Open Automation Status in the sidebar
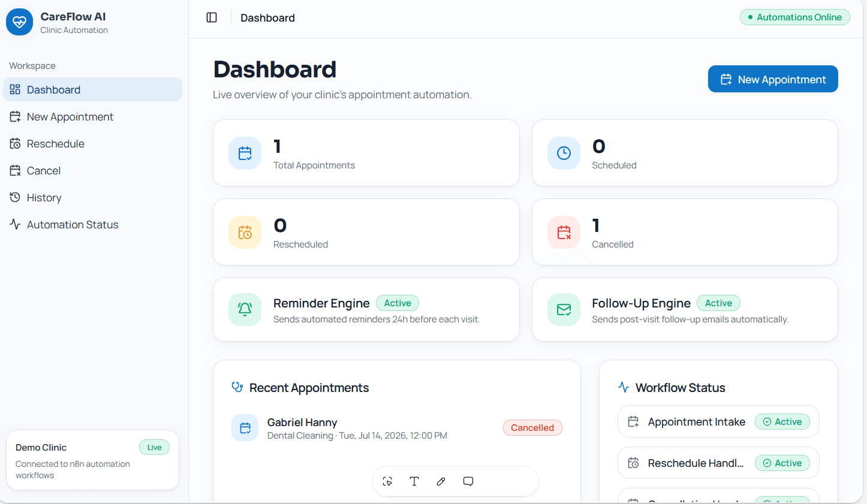Screen dimensions: 867x504 coord(93,224)
